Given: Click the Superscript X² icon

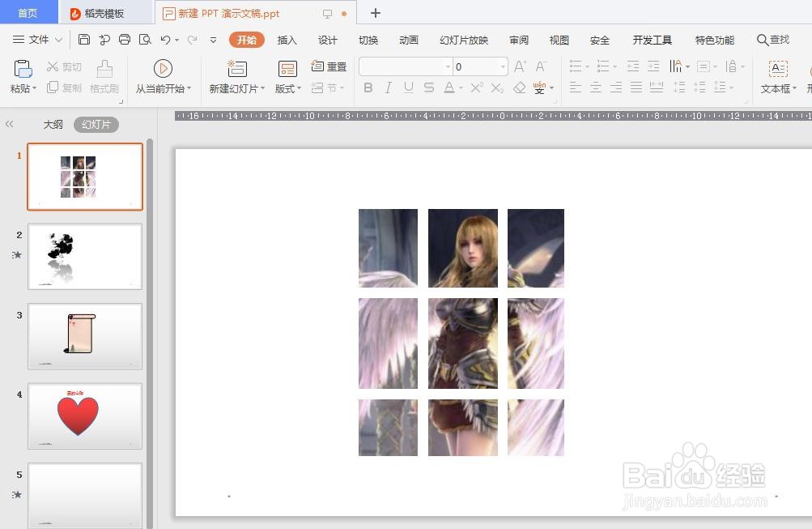Looking at the screenshot, I should pos(476,87).
